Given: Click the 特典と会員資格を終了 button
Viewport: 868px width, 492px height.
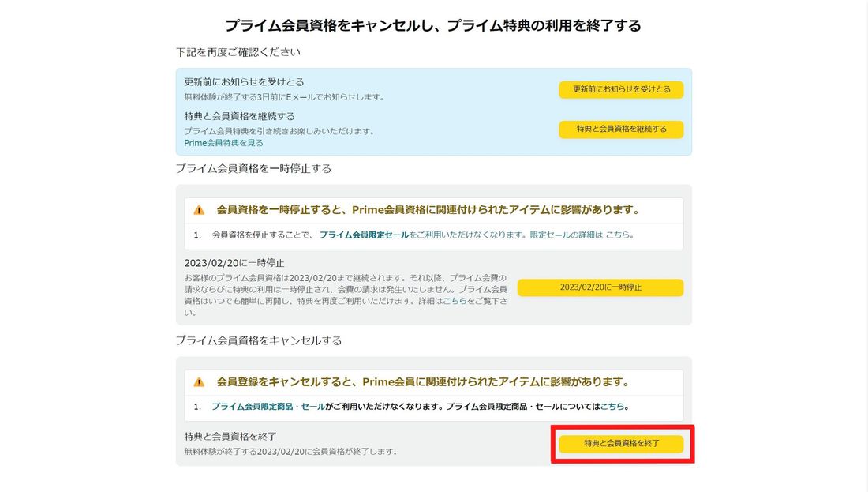Looking at the screenshot, I should [621, 444].
